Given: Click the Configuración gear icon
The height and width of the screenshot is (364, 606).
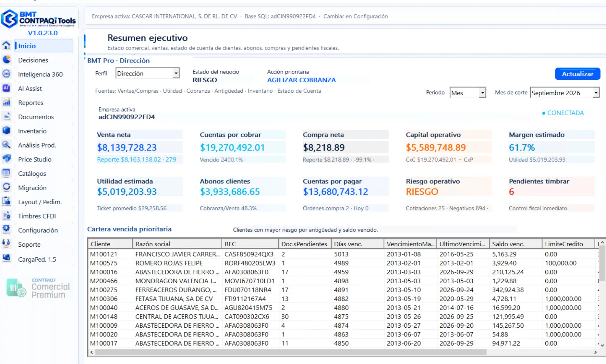Looking at the screenshot, I should 6,230.
